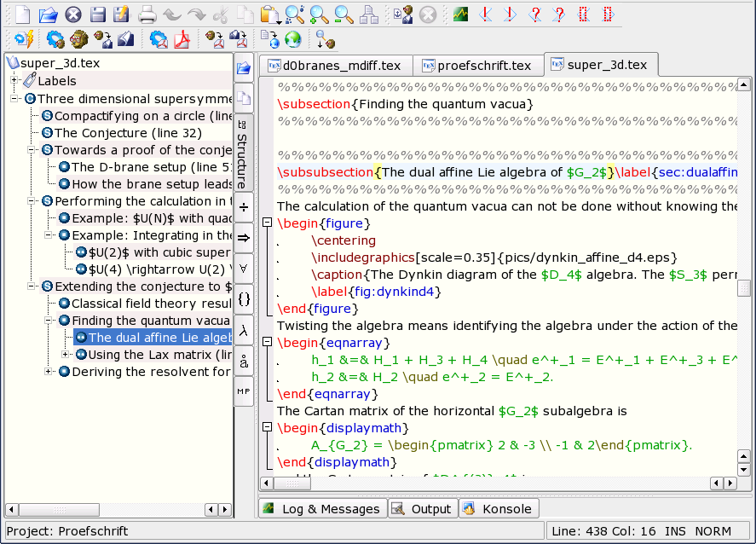Open the Konsole tab
This screenshot has width=756, height=544.
point(499,509)
